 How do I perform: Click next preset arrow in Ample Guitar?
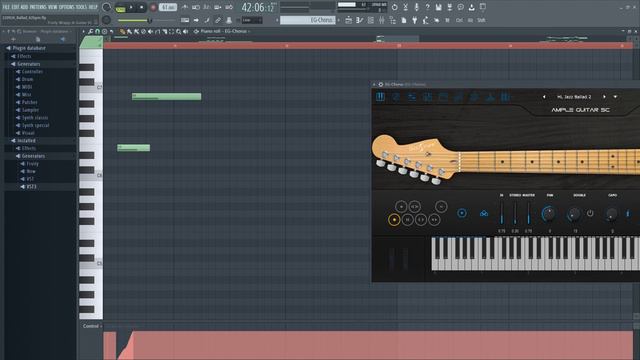coord(604,97)
